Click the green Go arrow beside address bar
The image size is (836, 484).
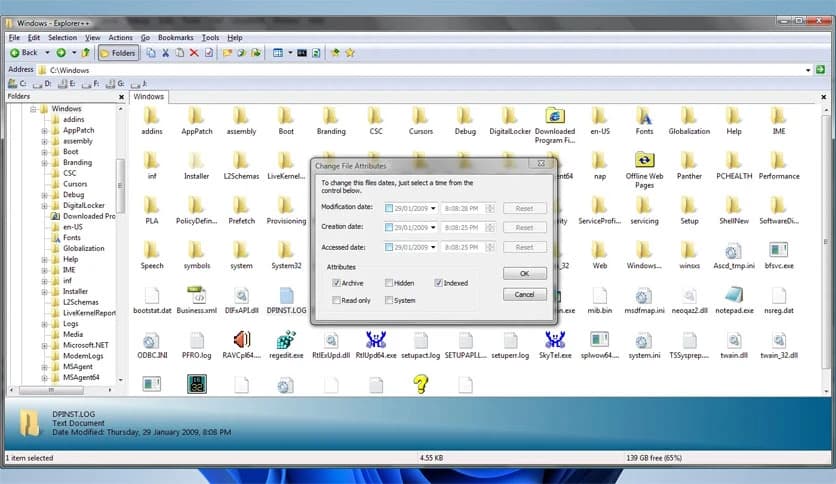click(821, 70)
